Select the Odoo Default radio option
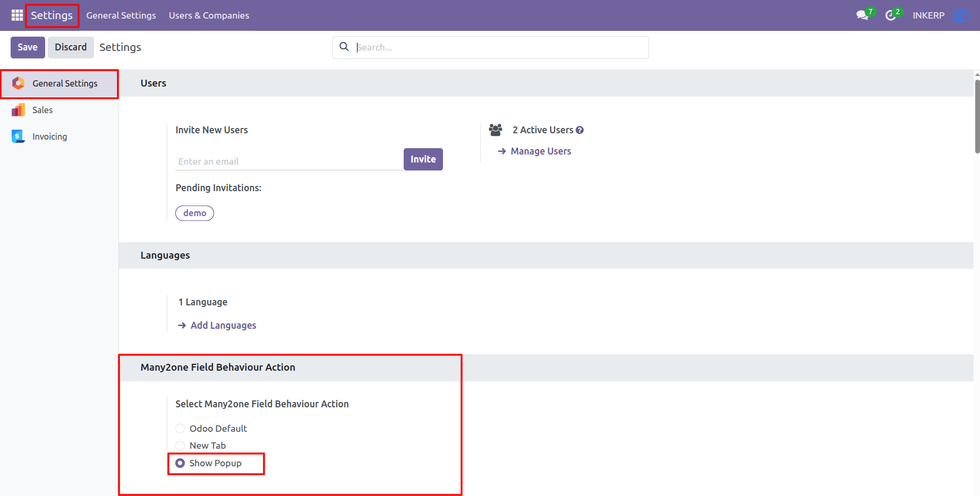 coord(180,429)
